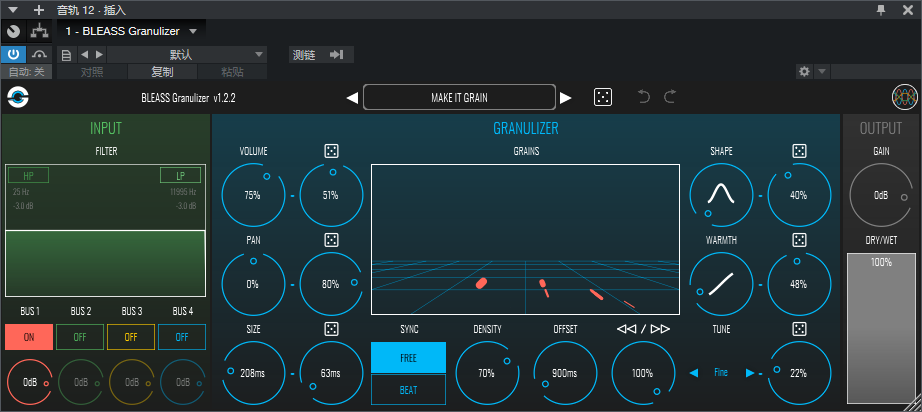The image size is (922, 412).
Task: Click the DENSITY 70% knob
Action: tap(487, 373)
